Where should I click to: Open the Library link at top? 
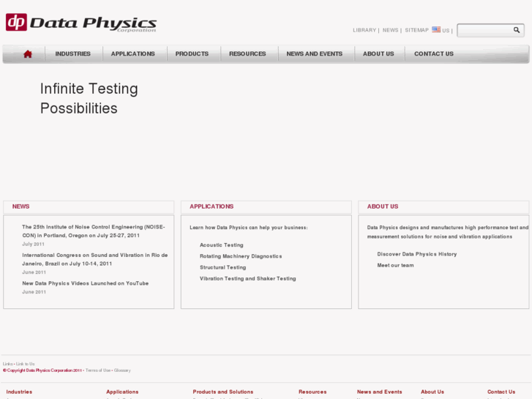pyautogui.click(x=364, y=30)
